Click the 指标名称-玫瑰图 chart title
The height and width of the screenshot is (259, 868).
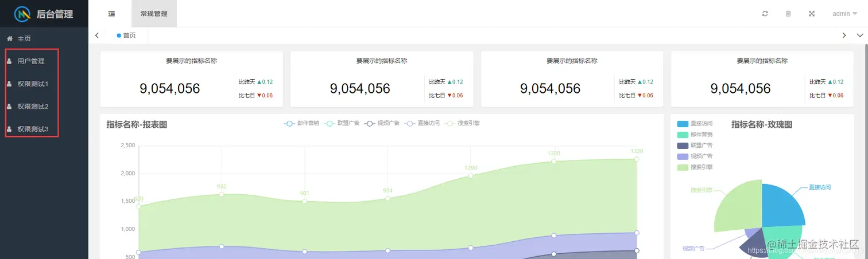762,124
